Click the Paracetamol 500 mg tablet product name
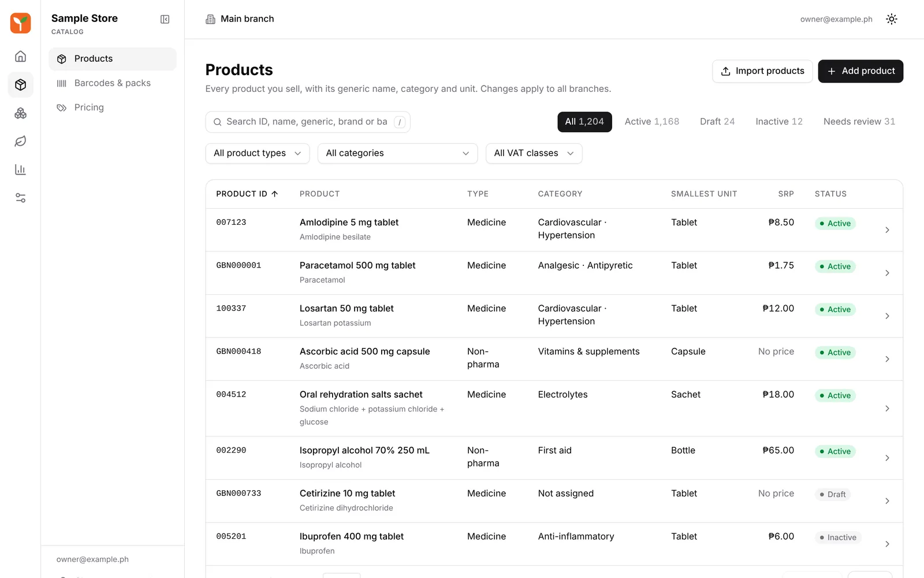Screen dimensions: 924x578 tap(357, 265)
